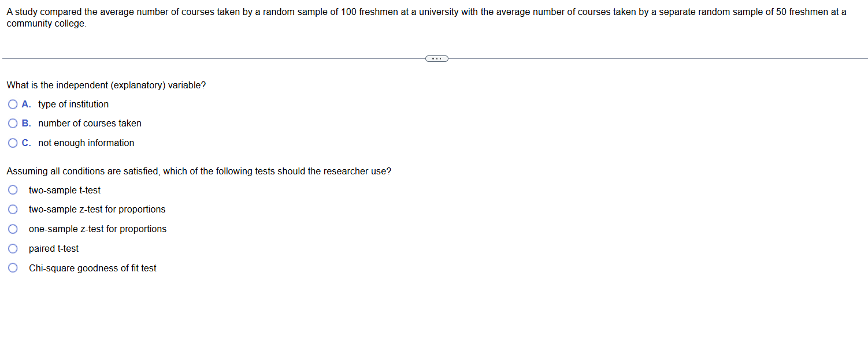Select radio button for option B

coord(13,124)
